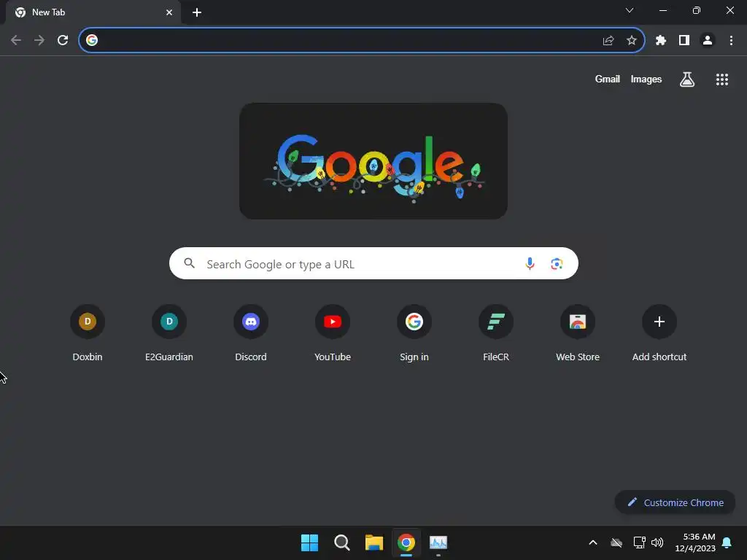Open the FileCR shortcut

(x=496, y=333)
